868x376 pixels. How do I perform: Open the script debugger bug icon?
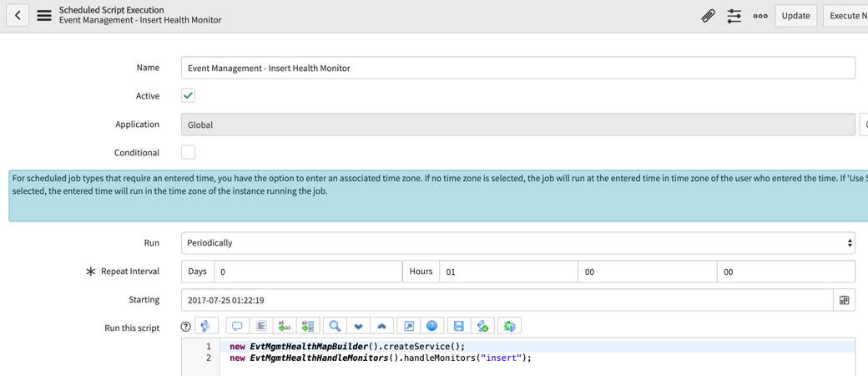pyautogui.click(x=509, y=326)
